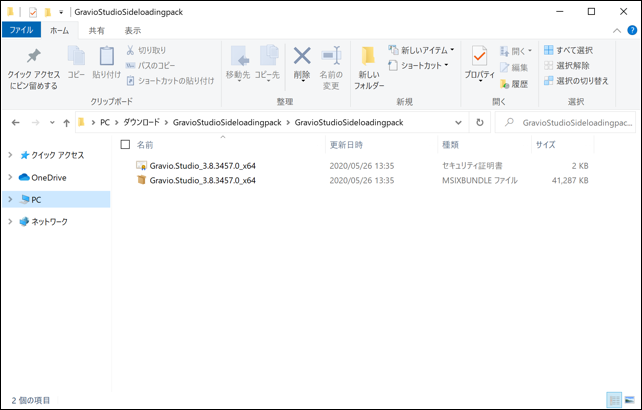Screen dimensions: 642x410
Task: Select the MSIXBUNDLE Gravio.Studio file
Action: pos(202,180)
